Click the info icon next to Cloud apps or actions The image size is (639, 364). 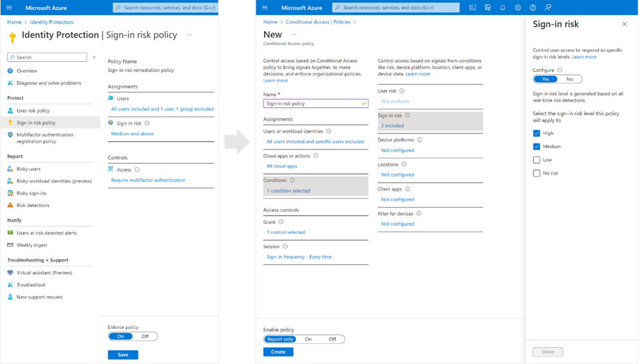[x=315, y=156]
